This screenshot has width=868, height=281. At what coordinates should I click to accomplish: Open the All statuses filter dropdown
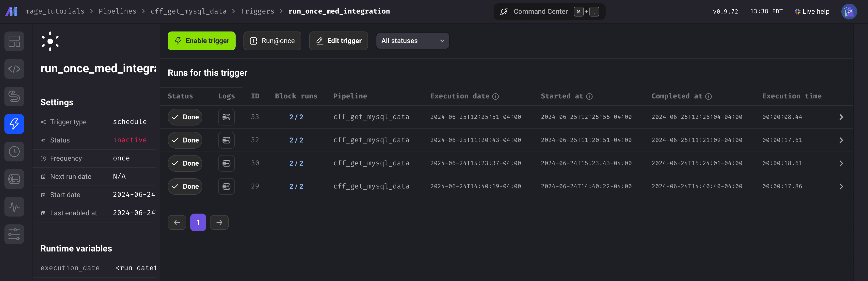coord(412,41)
